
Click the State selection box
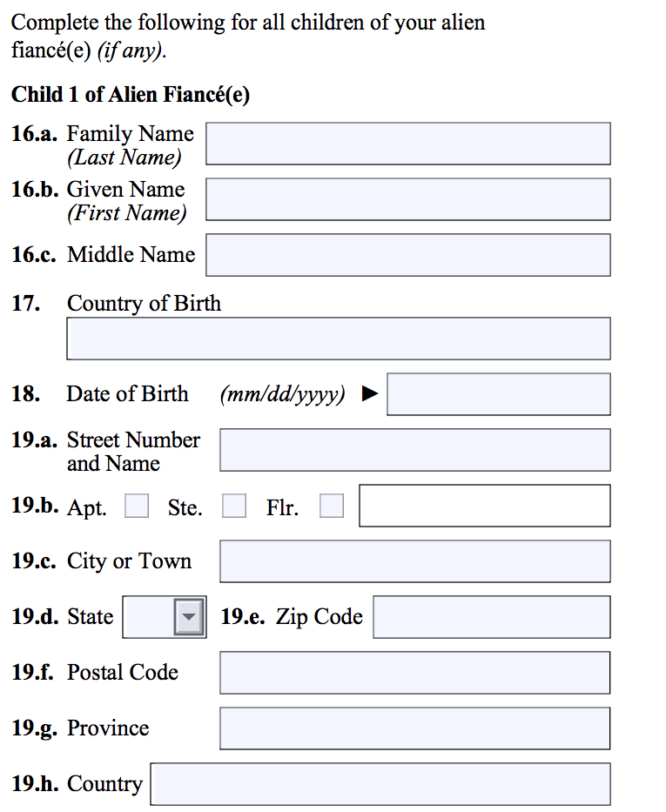point(149,617)
